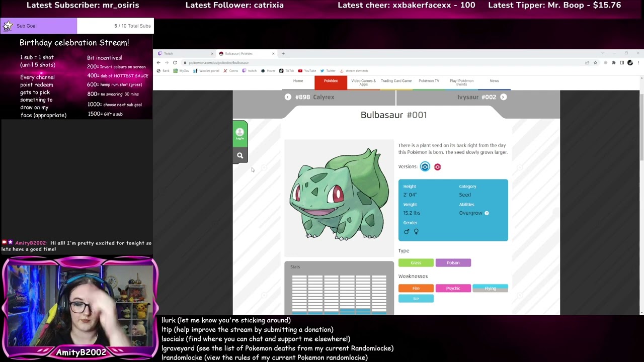The width and height of the screenshot is (644, 362).
Task: Share this page from address bar
Action: (x=587, y=63)
